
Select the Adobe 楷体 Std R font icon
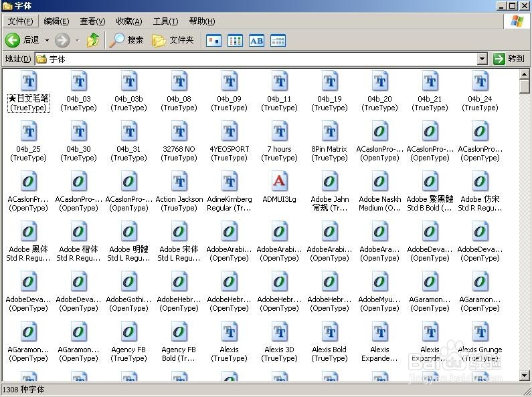coord(79,231)
